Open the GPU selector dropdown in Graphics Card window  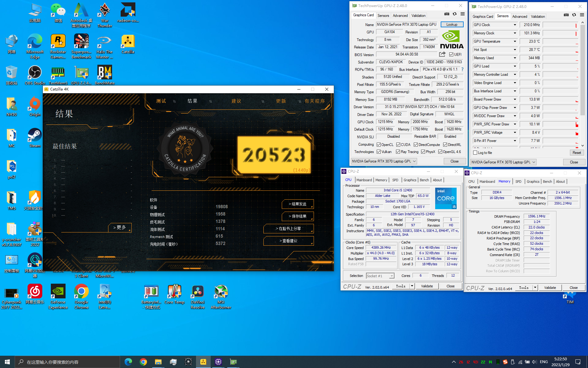tap(384, 161)
